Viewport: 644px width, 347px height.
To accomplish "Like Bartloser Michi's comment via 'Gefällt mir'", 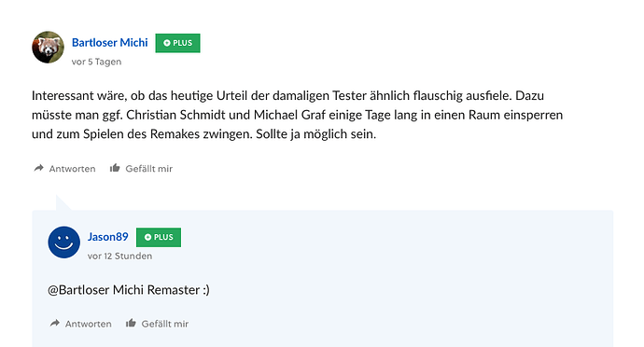I will pos(149,169).
